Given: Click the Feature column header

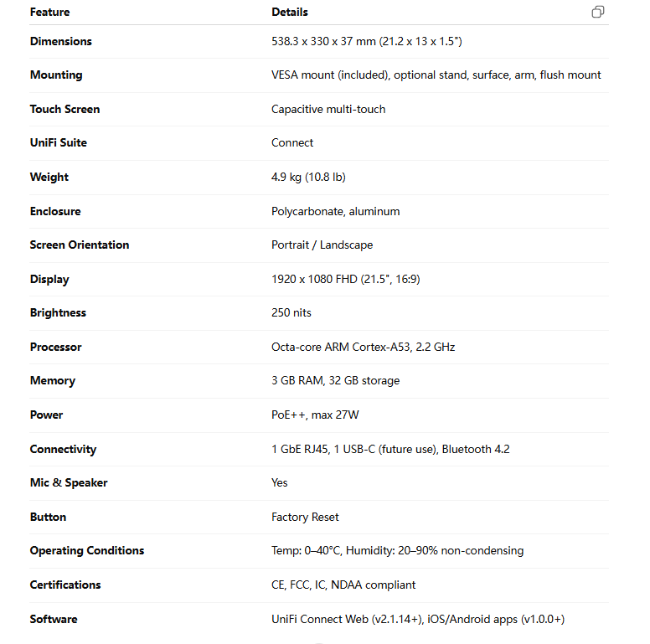Looking at the screenshot, I should (x=49, y=13).
